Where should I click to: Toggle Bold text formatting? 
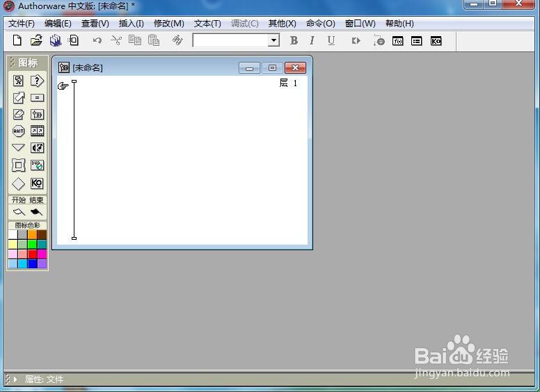(x=294, y=40)
